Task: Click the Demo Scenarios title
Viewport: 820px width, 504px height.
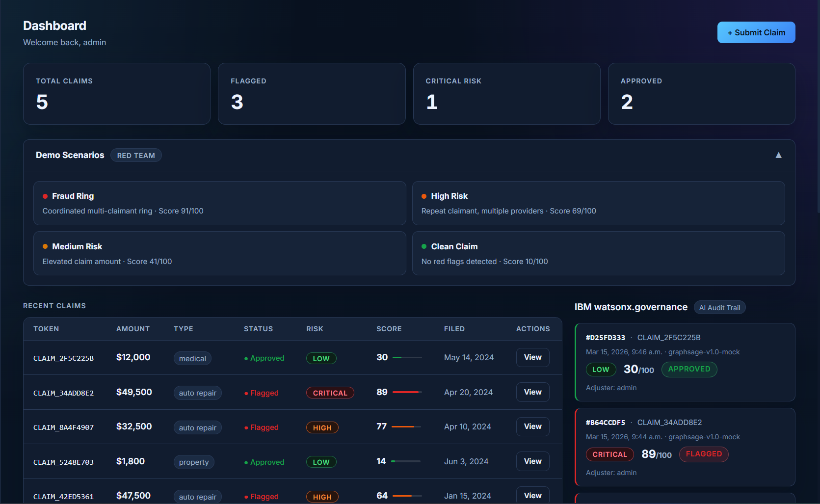Action: pos(70,155)
